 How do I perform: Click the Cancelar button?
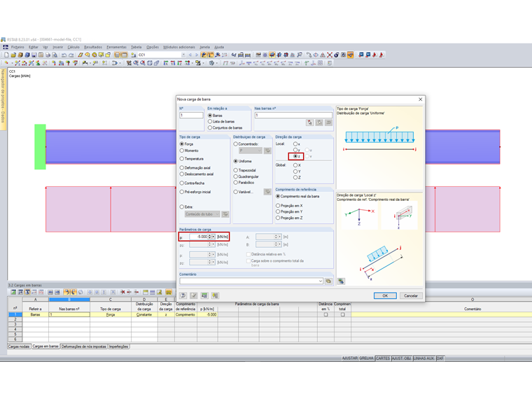click(411, 295)
